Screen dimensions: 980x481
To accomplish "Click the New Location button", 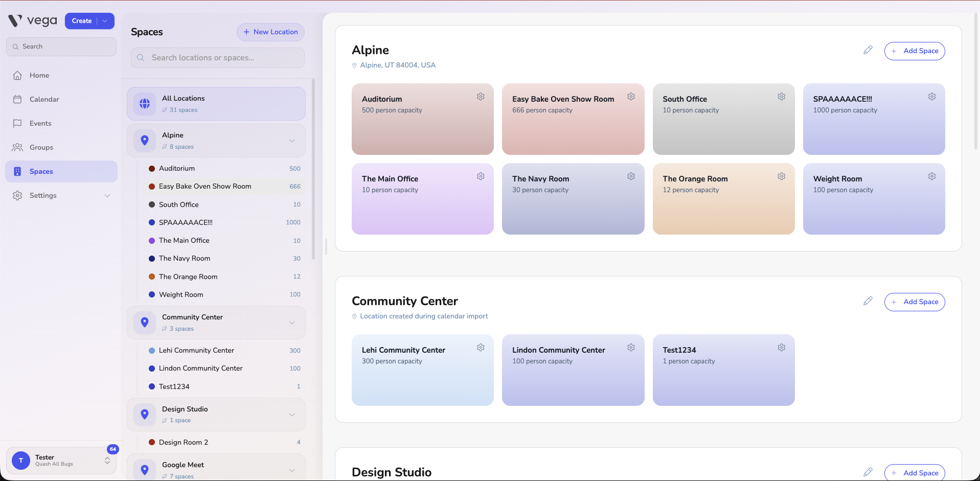I will [270, 32].
